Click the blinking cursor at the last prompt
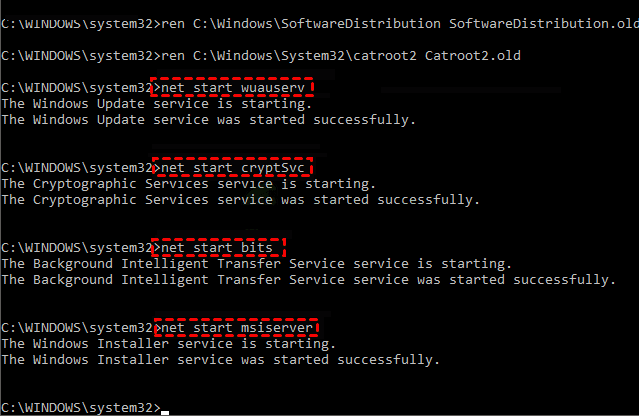The image size is (639, 416). [165, 409]
